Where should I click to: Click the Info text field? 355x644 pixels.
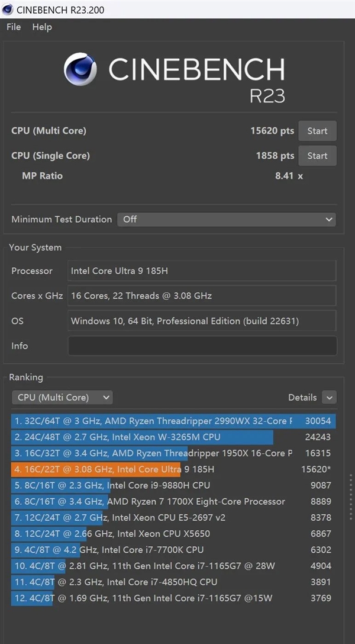pyautogui.click(x=202, y=346)
